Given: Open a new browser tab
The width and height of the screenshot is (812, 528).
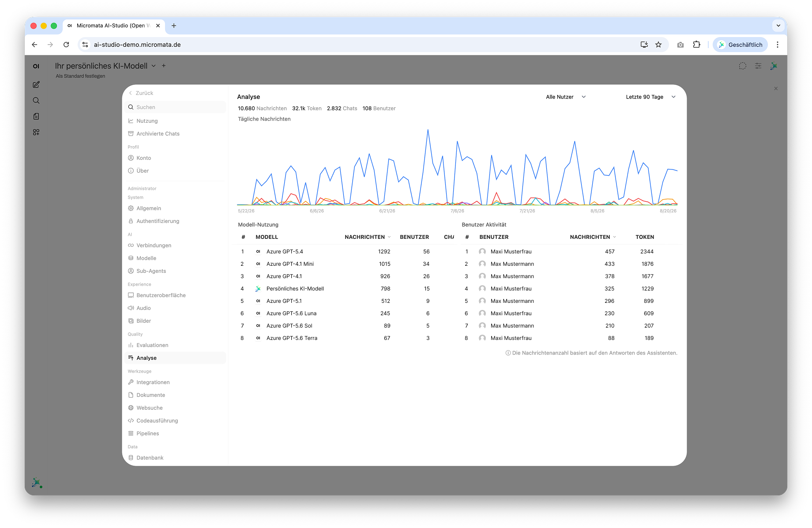Looking at the screenshot, I should point(174,26).
